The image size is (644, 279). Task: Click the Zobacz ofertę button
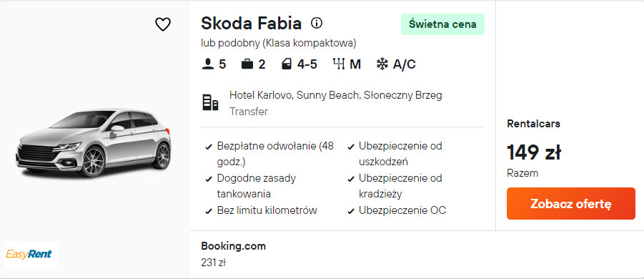(x=571, y=204)
